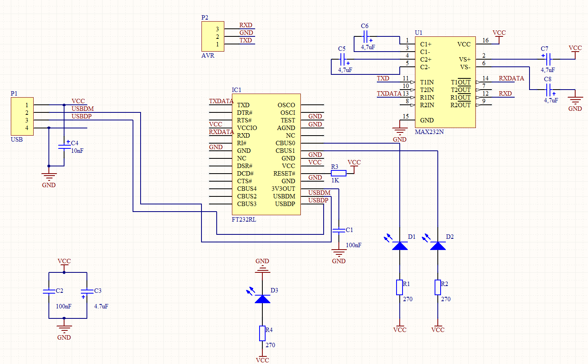Click the USBDM net label right of IC1
Viewport: 588px width, 364px height.
click(x=319, y=193)
